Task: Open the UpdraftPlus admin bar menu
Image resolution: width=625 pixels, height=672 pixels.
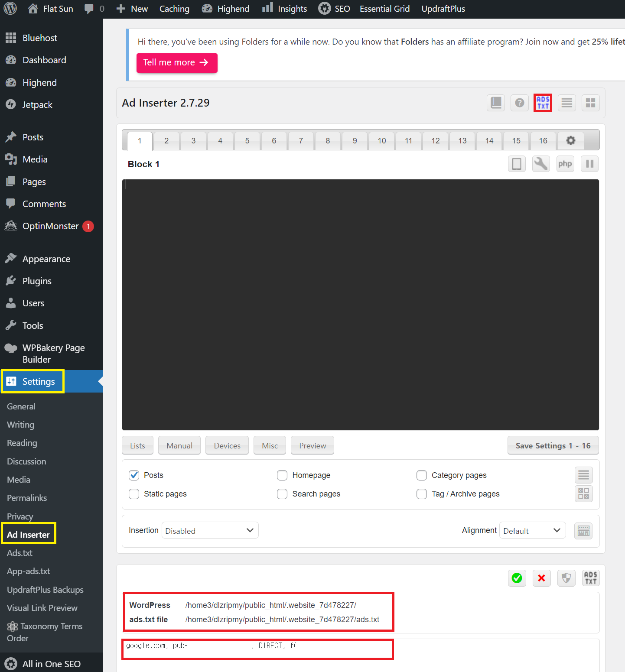Action: [x=443, y=9]
